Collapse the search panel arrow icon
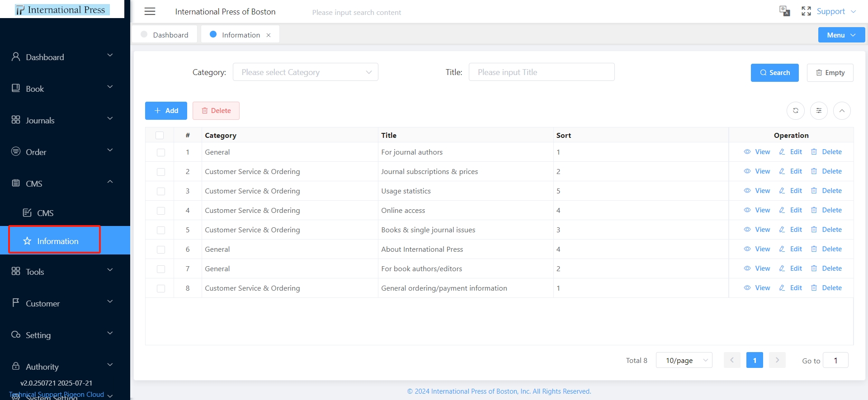Screen dimensions: 868x400 (842, 111)
